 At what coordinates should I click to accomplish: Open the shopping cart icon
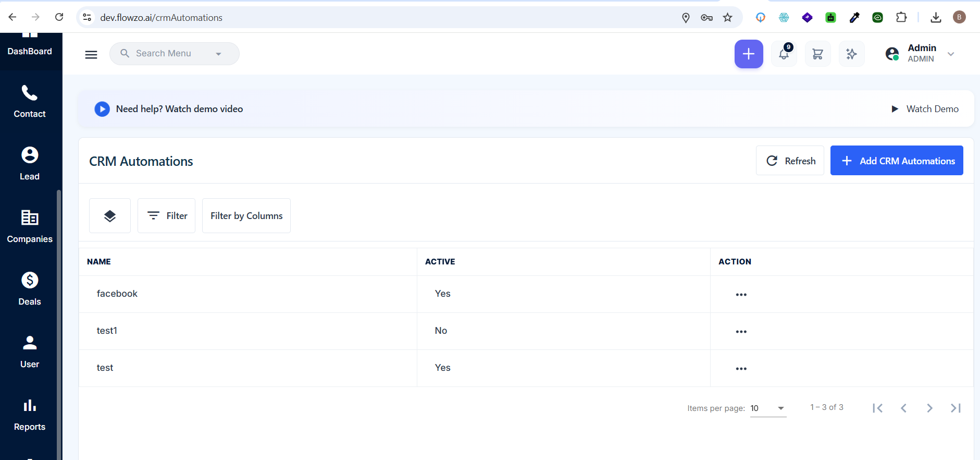pyautogui.click(x=818, y=54)
